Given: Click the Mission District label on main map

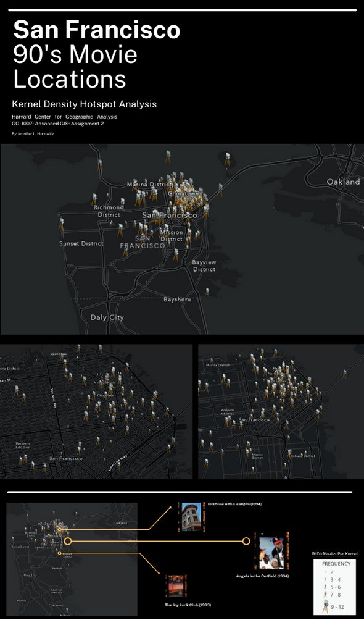Looking at the screenshot, I should [x=172, y=236].
